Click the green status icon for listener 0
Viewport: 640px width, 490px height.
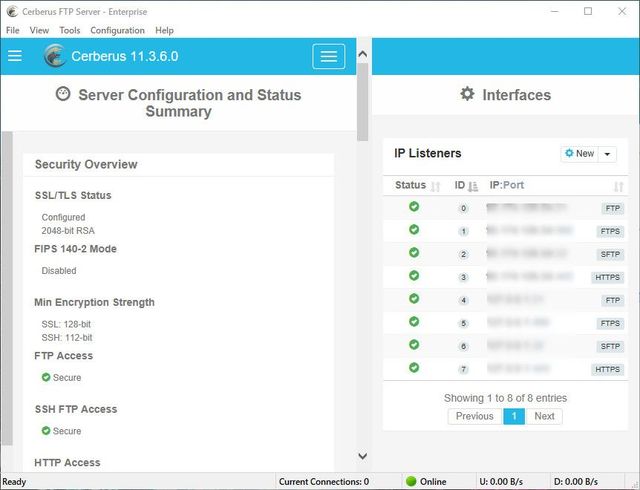[414, 207]
